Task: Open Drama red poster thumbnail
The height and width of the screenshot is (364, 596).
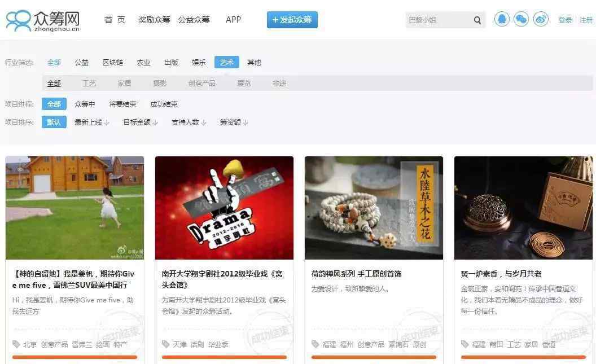Action: [x=224, y=208]
